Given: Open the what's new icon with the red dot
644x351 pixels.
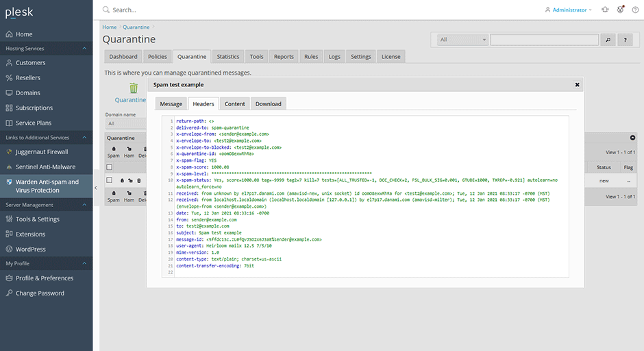Looking at the screenshot, I should pyautogui.click(x=620, y=10).
